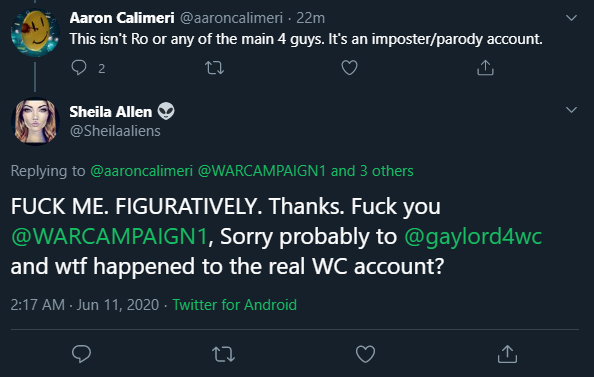The width and height of the screenshot is (594, 377).
Task: Open the Aaron Calimeri display name
Action: click(x=122, y=18)
